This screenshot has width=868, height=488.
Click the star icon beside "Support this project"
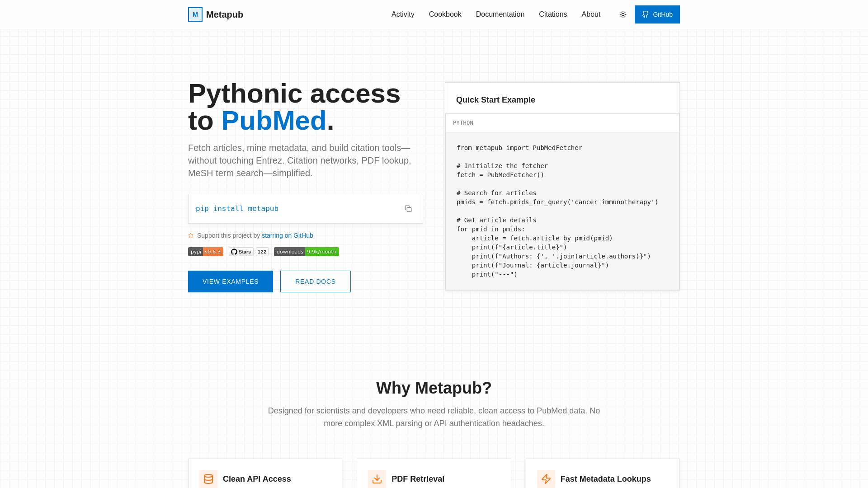(x=191, y=235)
